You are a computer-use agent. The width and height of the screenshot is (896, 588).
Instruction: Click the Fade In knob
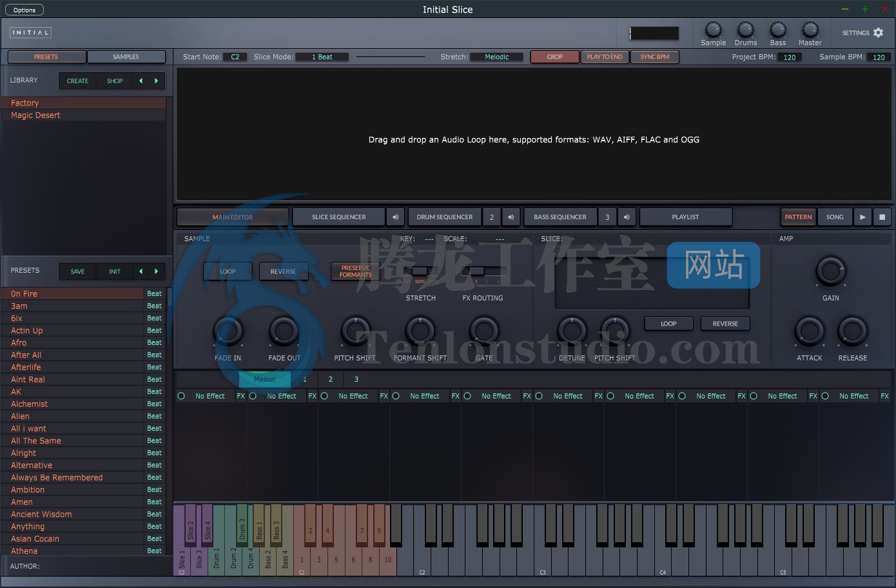click(228, 331)
